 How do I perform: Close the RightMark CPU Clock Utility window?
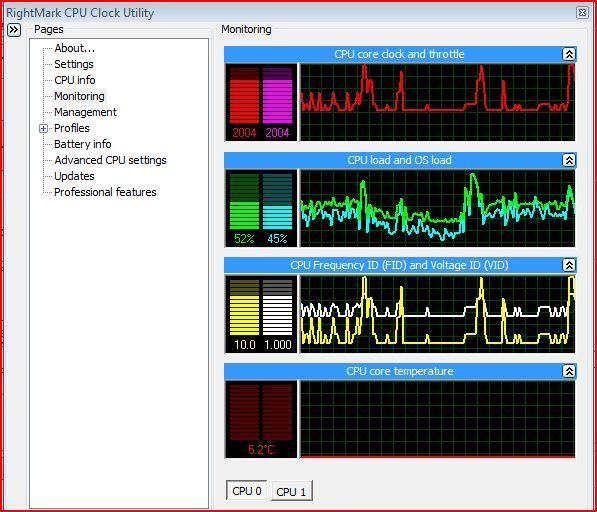pos(582,13)
